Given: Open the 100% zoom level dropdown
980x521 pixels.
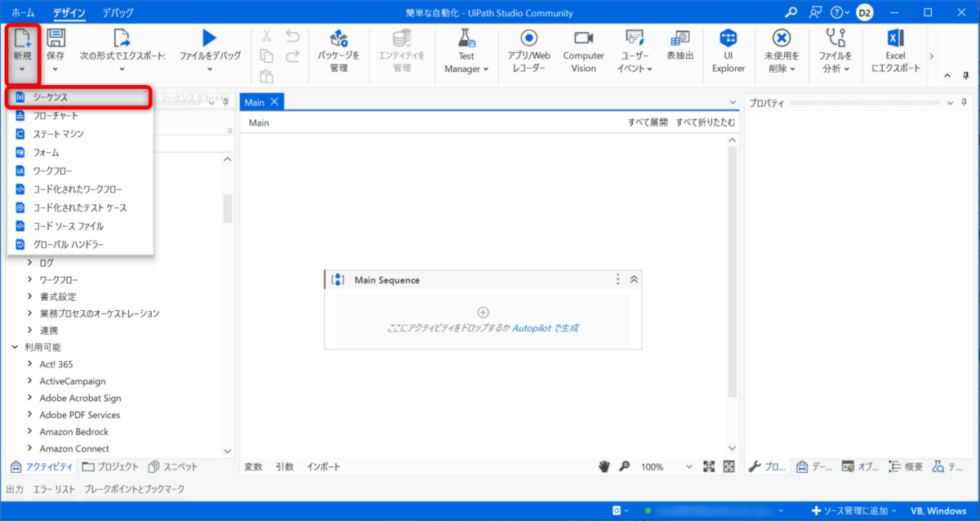Looking at the screenshot, I should (x=688, y=467).
